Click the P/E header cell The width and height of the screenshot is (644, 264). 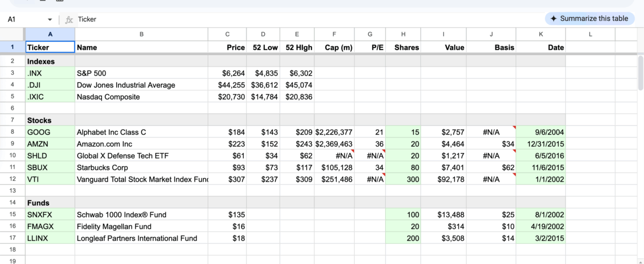pyautogui.click(x=370, y=47)
